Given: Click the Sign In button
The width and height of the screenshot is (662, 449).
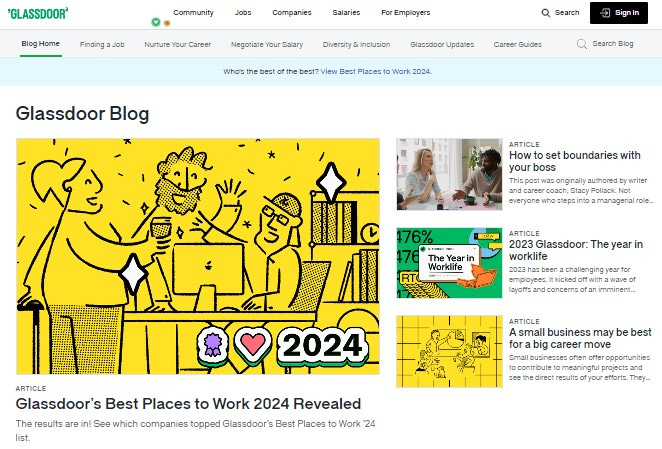Looking at the screenshot, I should [619, 13].
